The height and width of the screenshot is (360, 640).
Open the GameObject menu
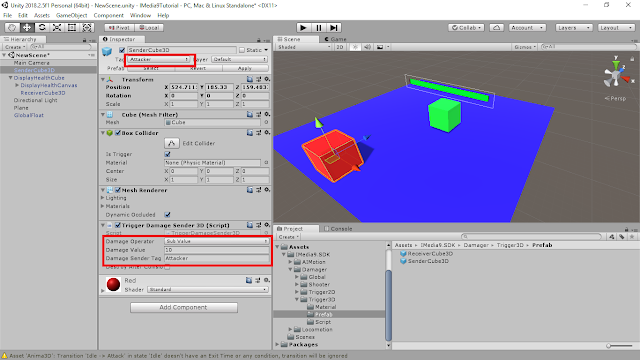click(x=71, y=15)
